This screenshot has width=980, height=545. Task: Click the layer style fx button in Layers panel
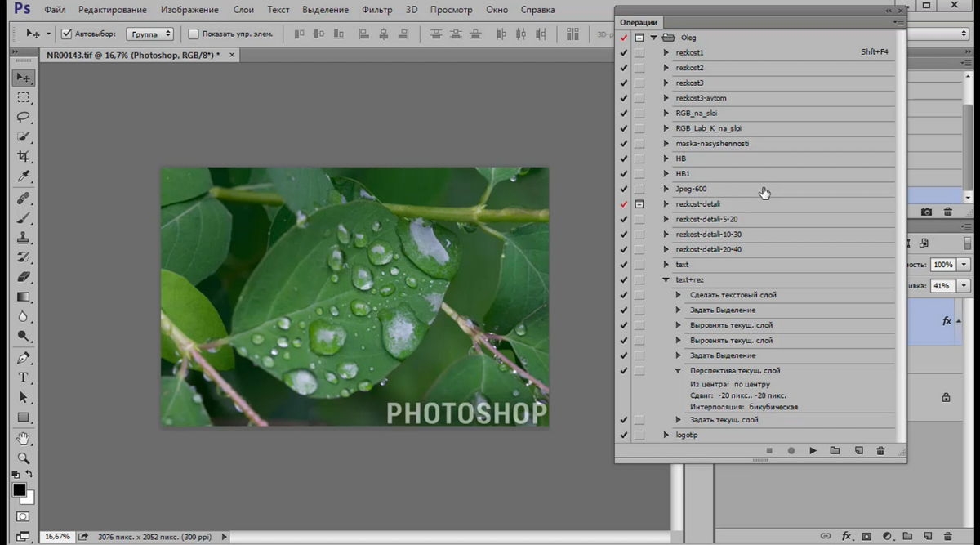pos(846,536)
